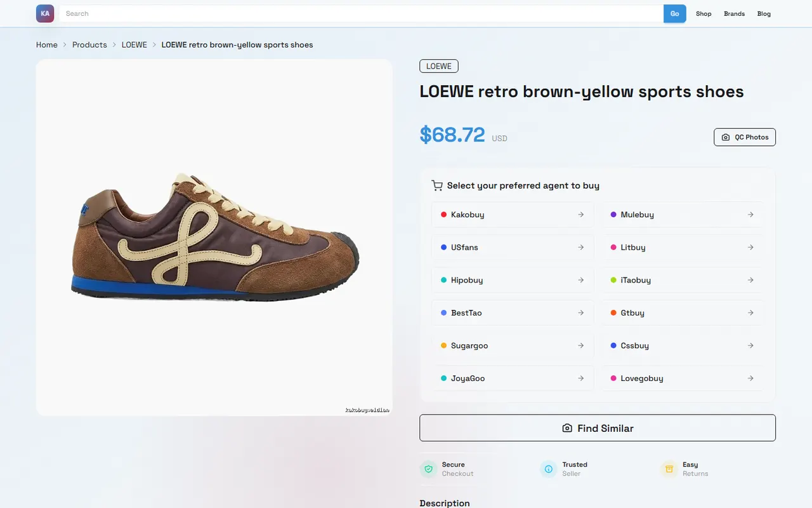
Task: Open the Blog menu item
Action: tap(764, 13)
